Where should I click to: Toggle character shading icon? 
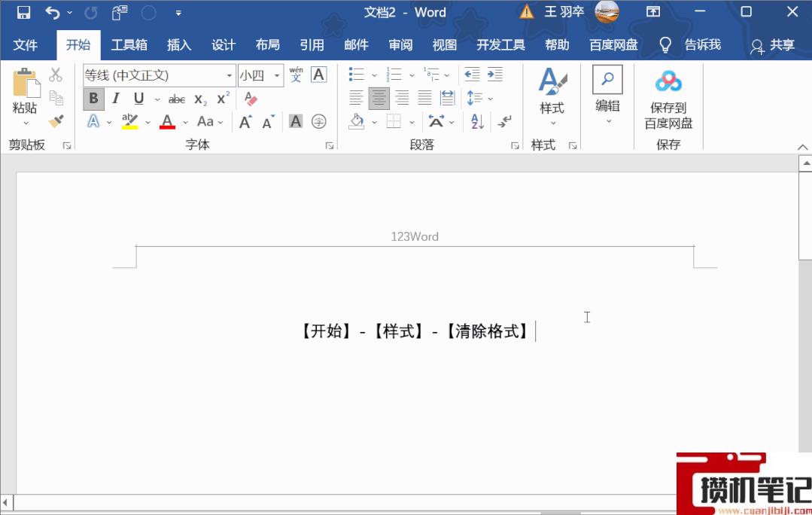tap(296, 122)
